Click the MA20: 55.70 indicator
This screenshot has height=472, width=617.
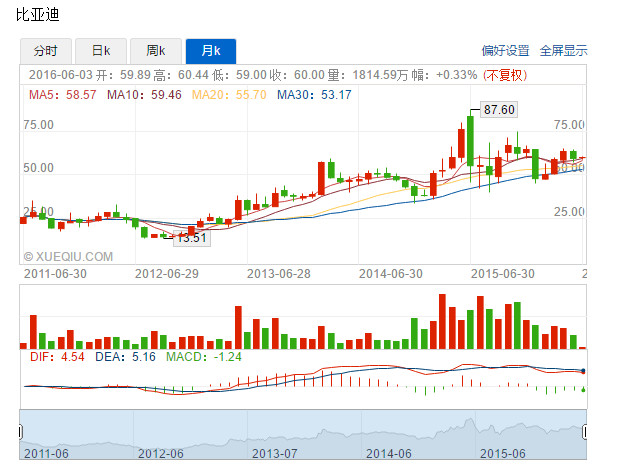(x=229, y=95)
